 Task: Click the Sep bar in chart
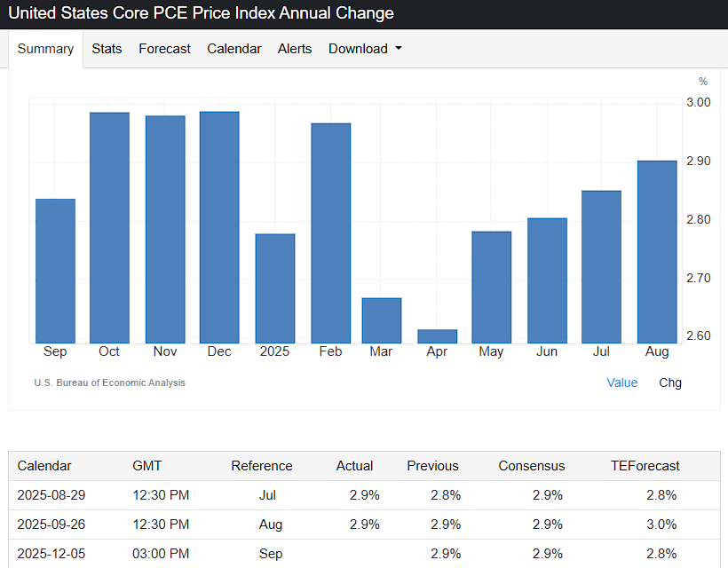[55, 271]
